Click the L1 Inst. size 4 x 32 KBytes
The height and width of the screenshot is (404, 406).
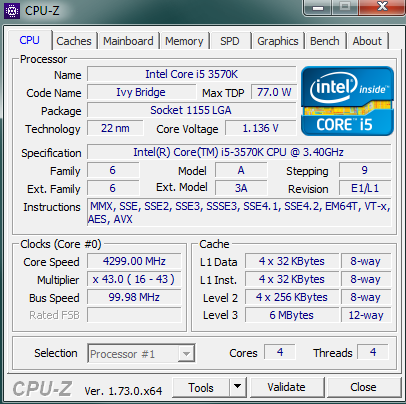tap(292, 279)
